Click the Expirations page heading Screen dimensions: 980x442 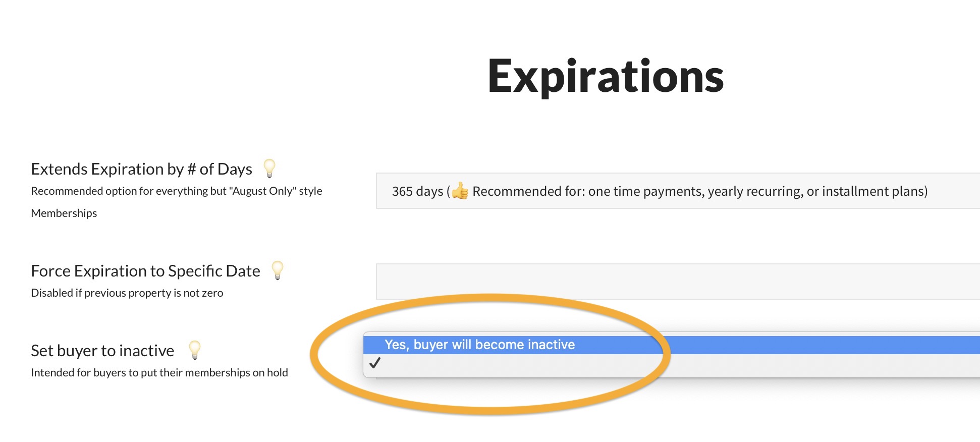click(606, 77)
